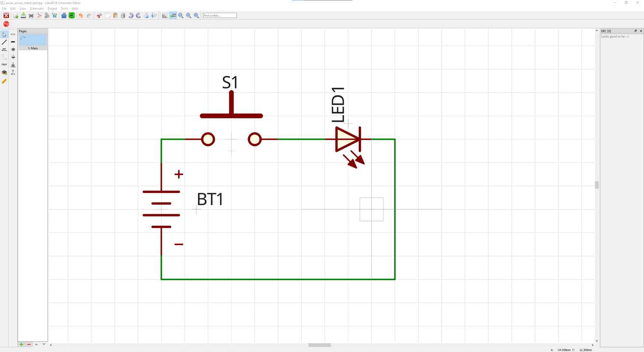Click the Close Project red X icon
Image resolution: width=644 pixels, height=352 pixels.
(6, 16)
